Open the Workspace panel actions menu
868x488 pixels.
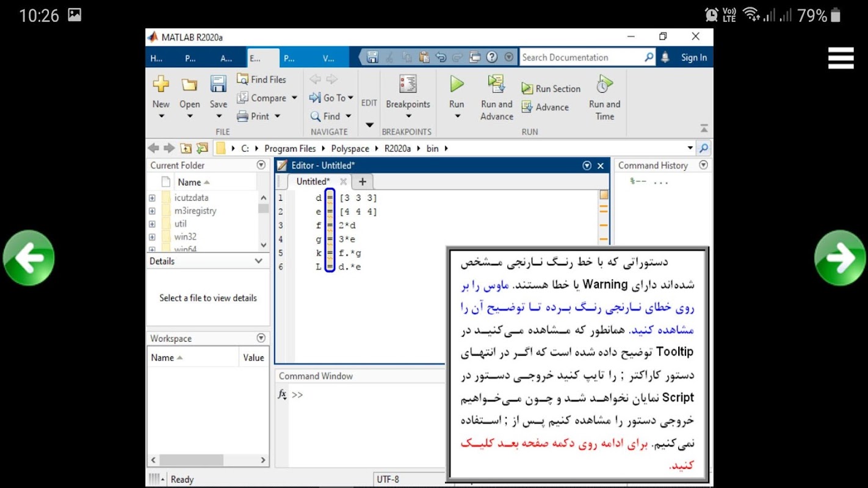tap(261, 339)
